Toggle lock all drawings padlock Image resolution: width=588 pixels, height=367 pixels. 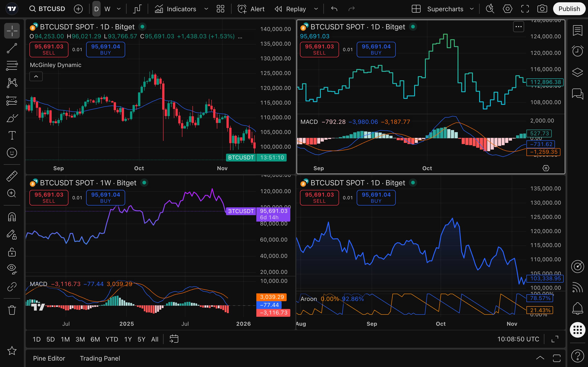pos(12,252)
